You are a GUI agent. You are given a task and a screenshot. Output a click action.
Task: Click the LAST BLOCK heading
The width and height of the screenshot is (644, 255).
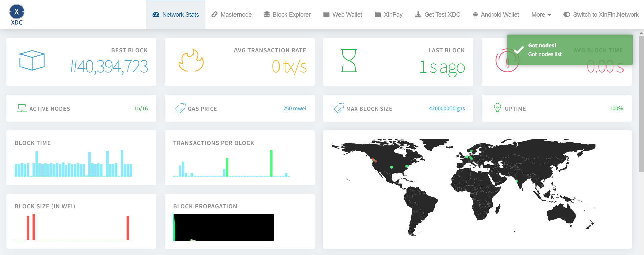tap(446, 50)
